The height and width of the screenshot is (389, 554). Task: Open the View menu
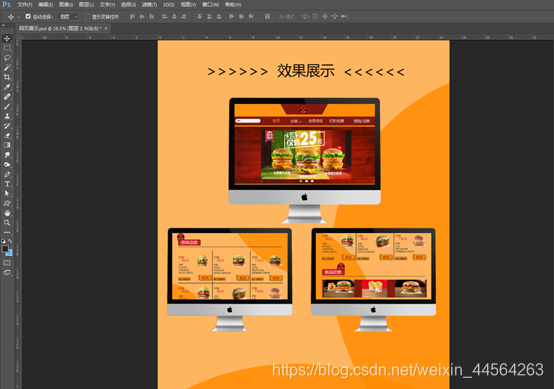pyautogui.click(x=188, y=5)
